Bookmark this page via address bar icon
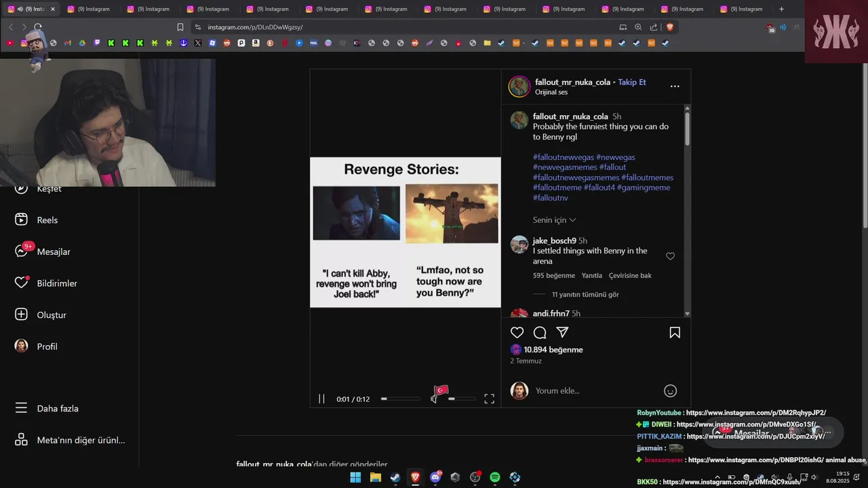Screen dimensions: 868x488 click(x=180, y=27)
